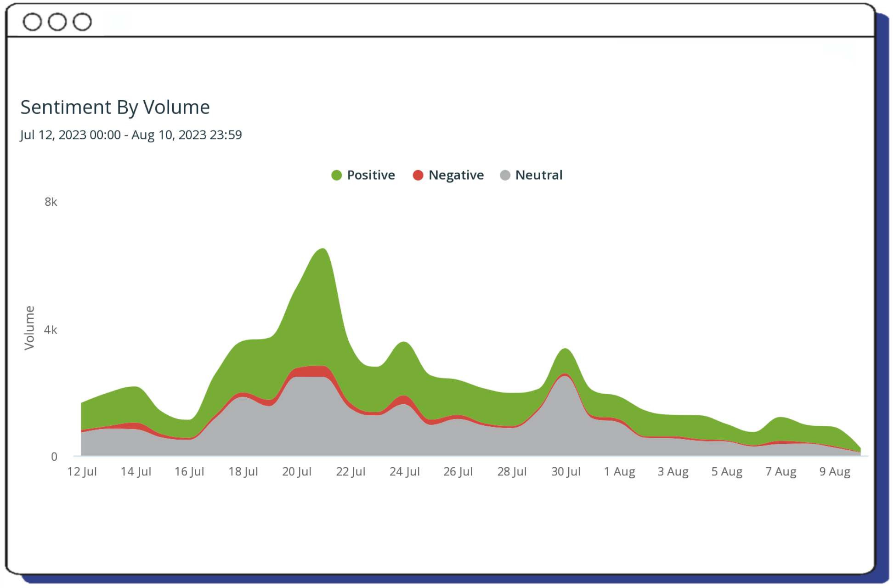This screenshot has height=588, width=894.
Task: Click the Sentiment By Volume title
Action: [x=115, y=107]
